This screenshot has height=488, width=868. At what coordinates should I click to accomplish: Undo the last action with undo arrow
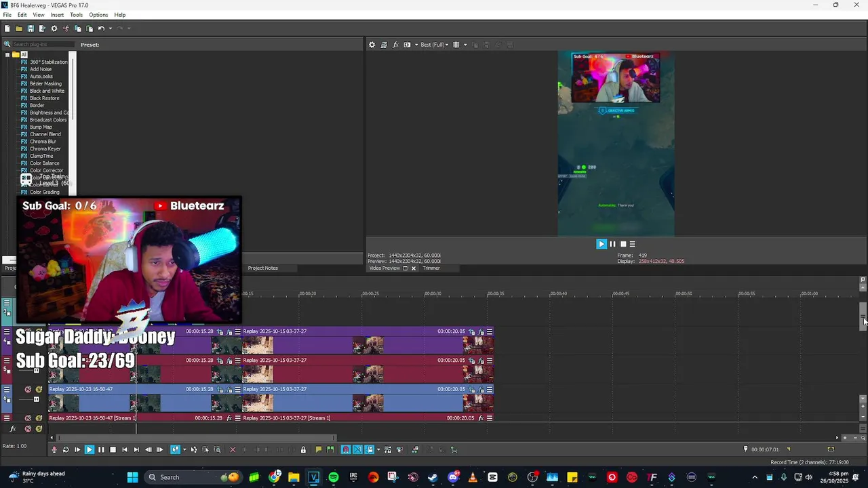[101, 28]
